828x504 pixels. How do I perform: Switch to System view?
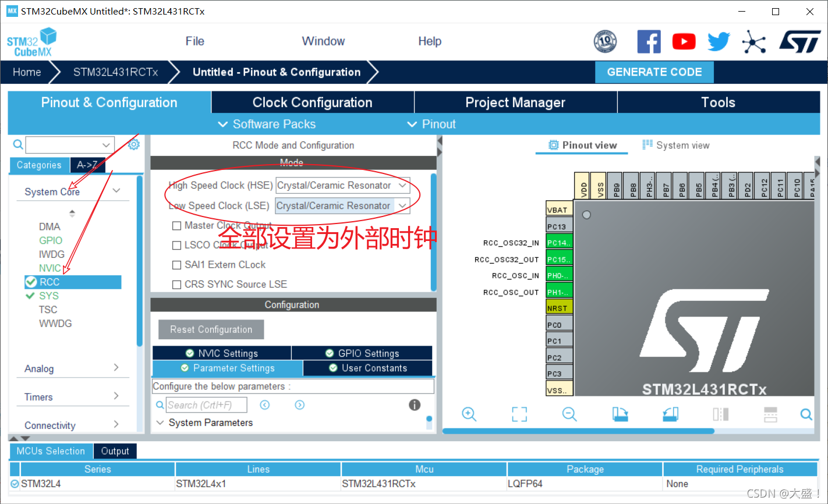pos(676,145)
